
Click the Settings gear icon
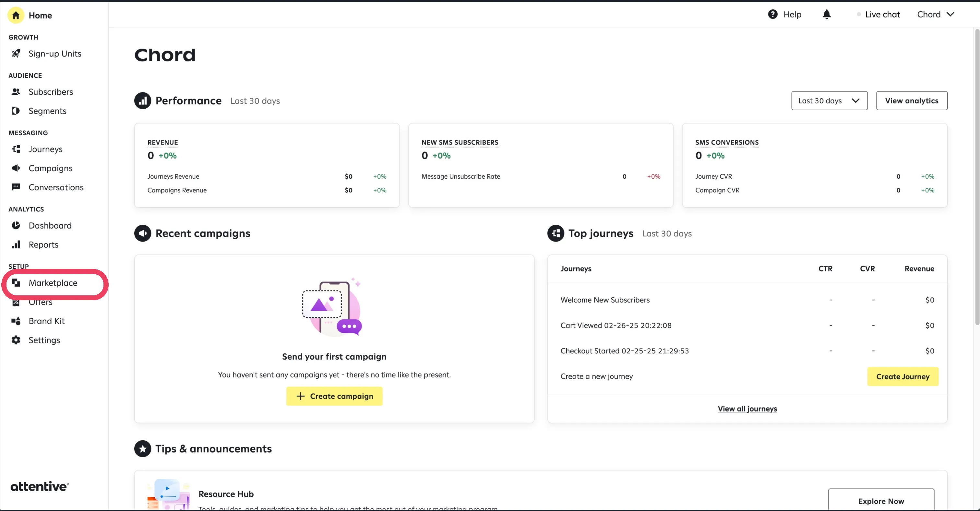click(16, 340)
